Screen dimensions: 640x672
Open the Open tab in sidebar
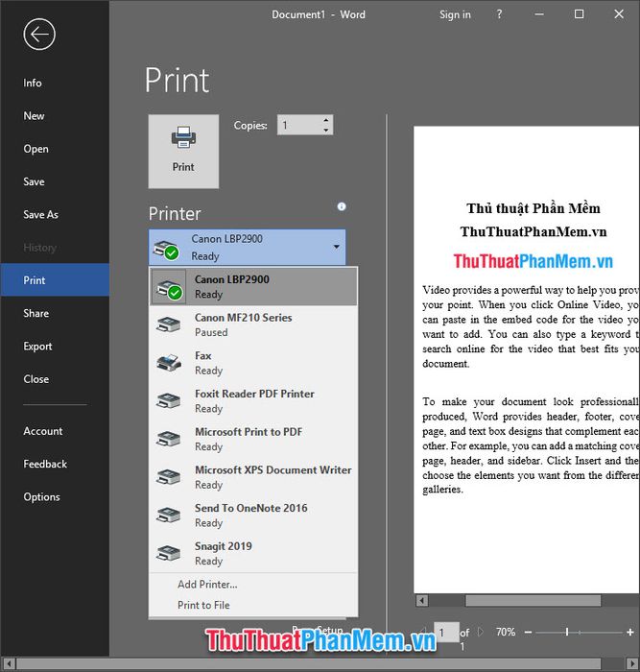pos(55,149)
